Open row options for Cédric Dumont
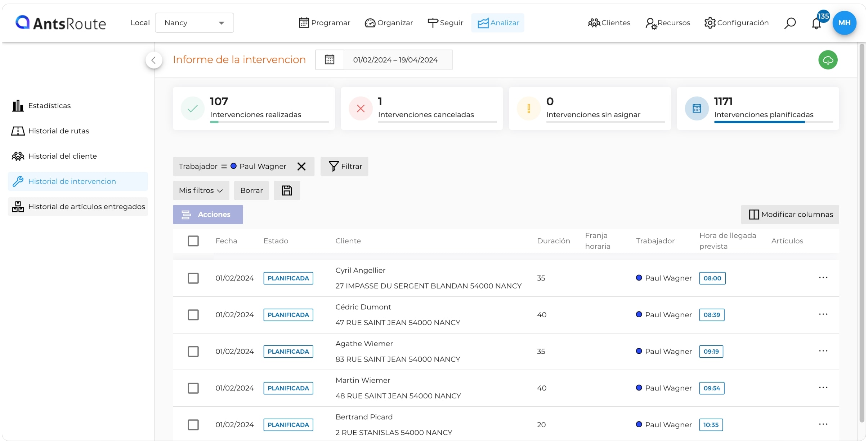This screenshot has height=446, width=868. coord(823,314)
